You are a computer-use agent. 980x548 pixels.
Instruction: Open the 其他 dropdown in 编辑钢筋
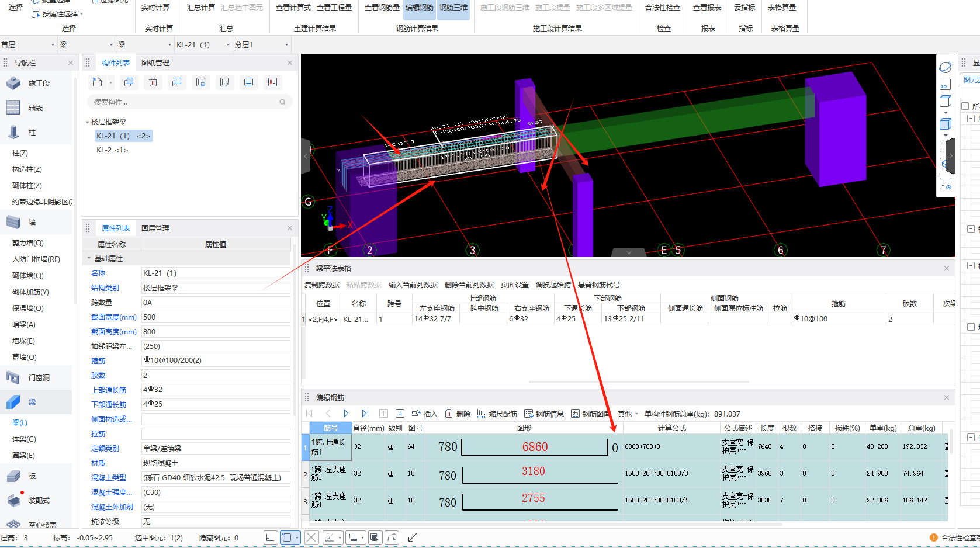click(628, 414)
